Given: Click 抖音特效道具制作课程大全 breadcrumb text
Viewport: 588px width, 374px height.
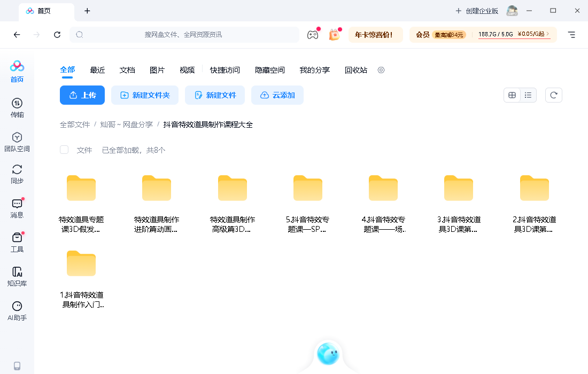Looking at the screenshot, I should [x=208, y=124].
